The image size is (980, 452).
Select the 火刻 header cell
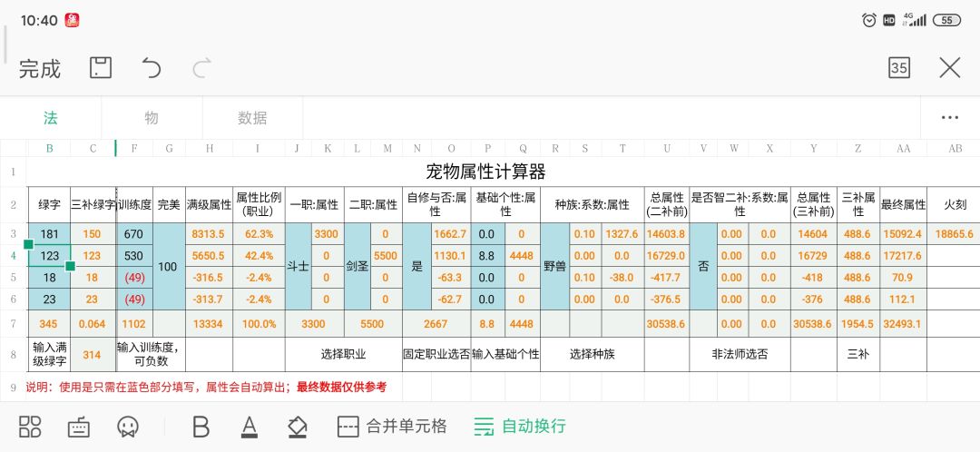(955, 204)
